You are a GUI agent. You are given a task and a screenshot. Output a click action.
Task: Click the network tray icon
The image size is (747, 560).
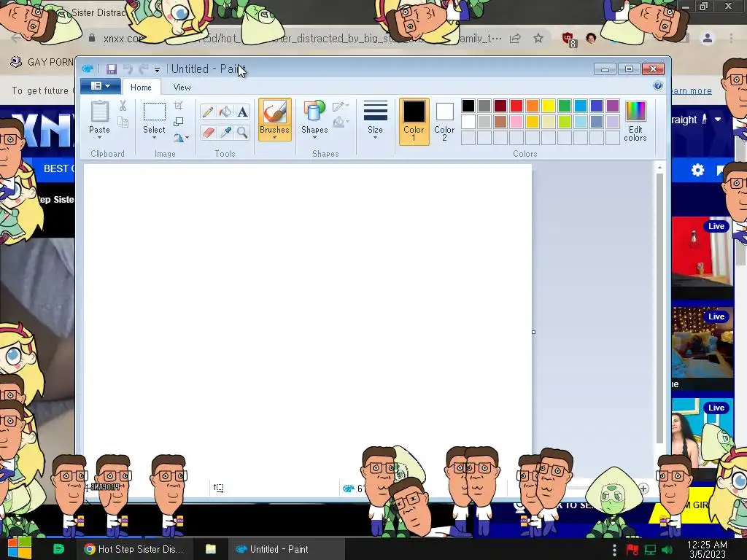point(650,550)
